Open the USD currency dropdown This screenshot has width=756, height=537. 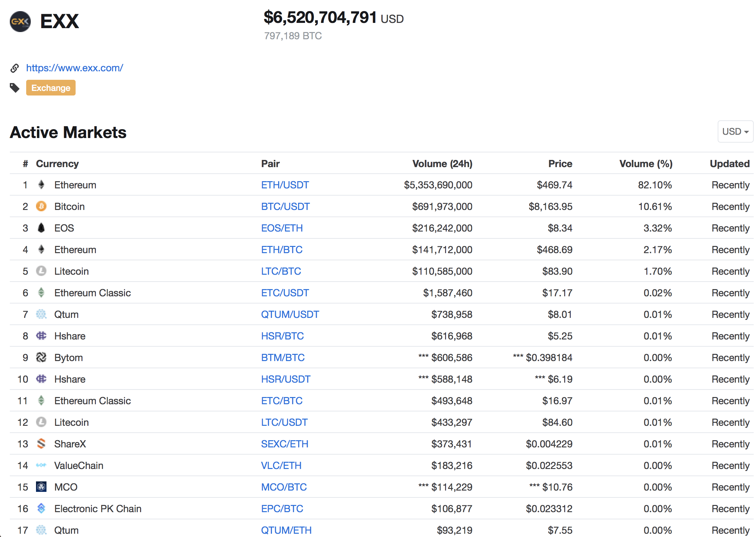click(x=735, y=131)
